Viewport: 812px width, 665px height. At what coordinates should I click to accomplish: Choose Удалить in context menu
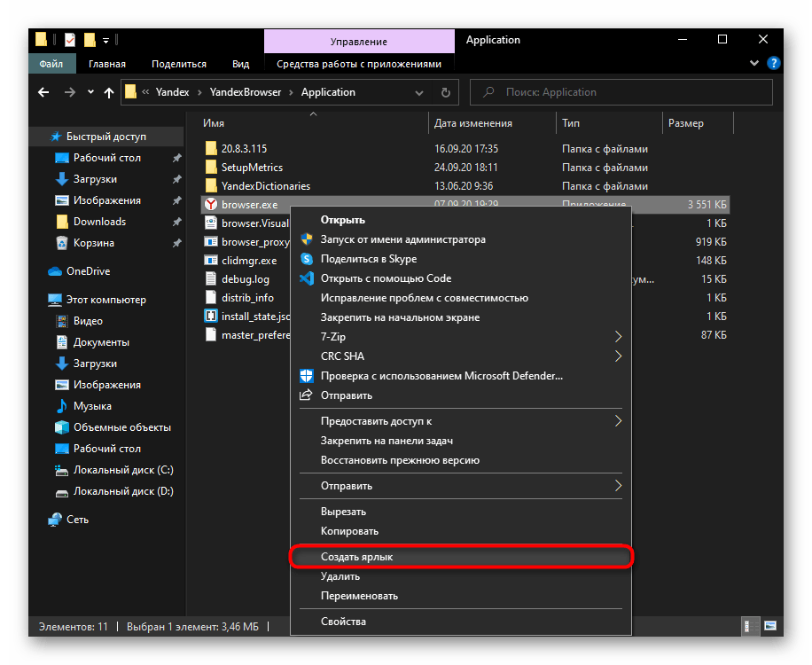coord(461,576)
